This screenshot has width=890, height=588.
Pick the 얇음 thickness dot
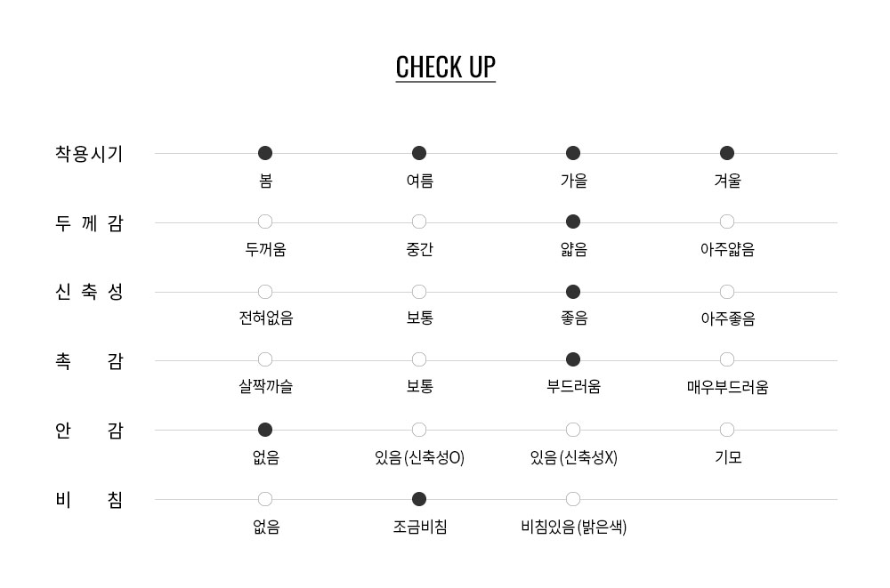[573, 222]
